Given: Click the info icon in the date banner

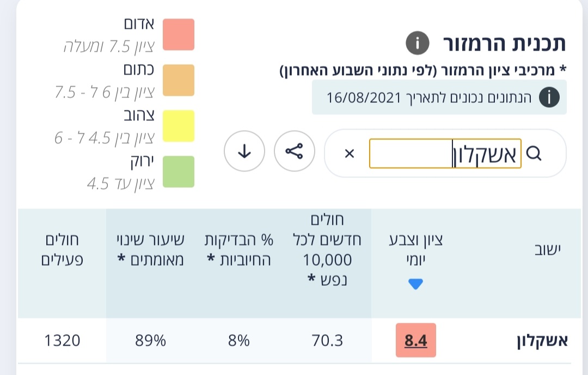Looking at the screenshot, I should pos(549,97).
